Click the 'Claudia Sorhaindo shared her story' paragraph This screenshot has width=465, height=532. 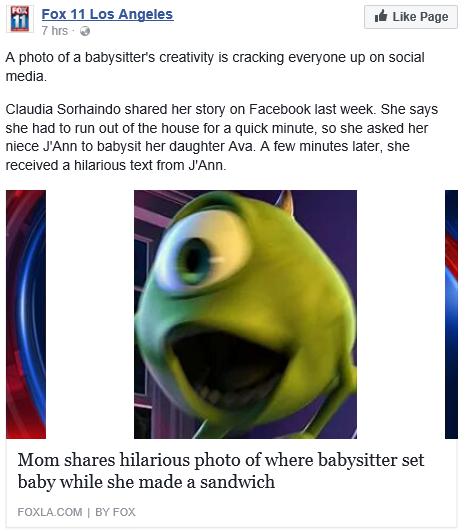222,137
